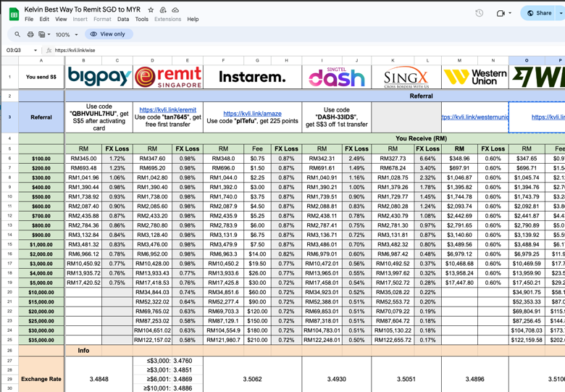565x392 pixels.
Task: Select the FX Loss cell 6.64%
Action: (x=427, y=159)
